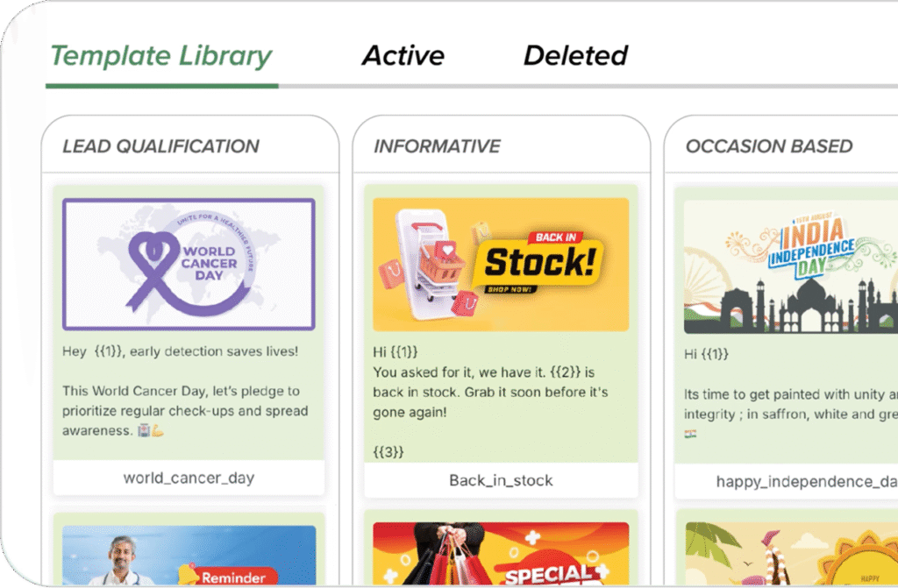The image size is (898, 588).
Task: Click the Back_in_stock template name
Action: tap(501, 480)
